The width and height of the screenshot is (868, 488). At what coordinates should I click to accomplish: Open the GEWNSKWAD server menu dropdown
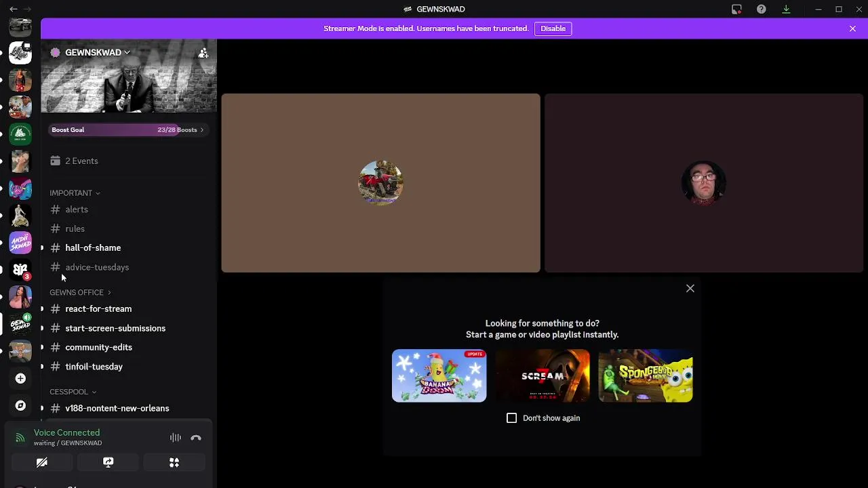click(x=97, y=52)
